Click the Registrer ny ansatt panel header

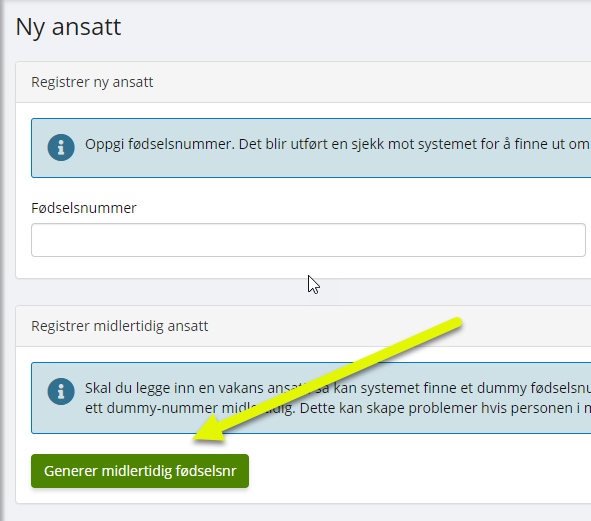(x=303, y=82)
